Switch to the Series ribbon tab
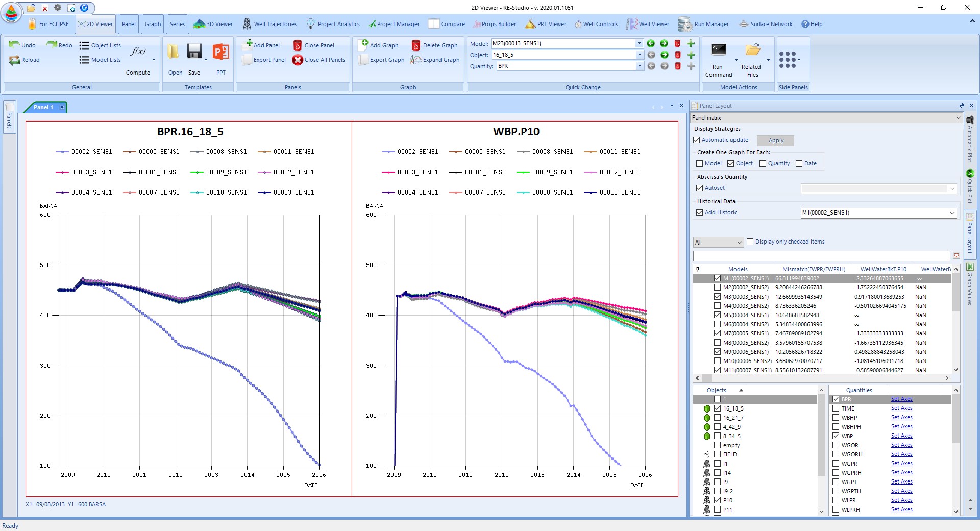The width and height of the screenshot is (980, 531). 178,24
